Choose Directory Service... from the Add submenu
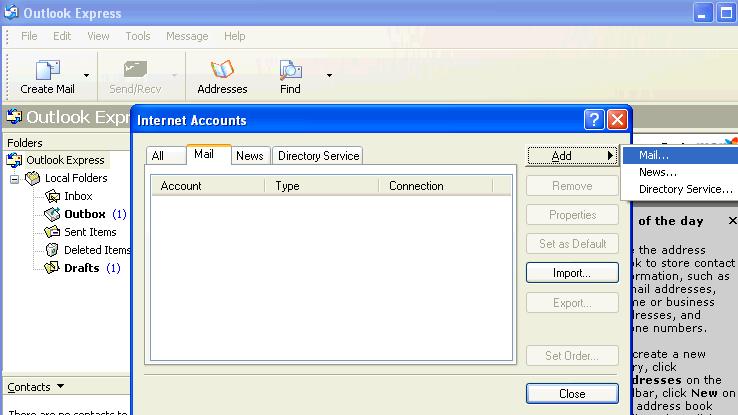The height and width of the screenshot is (415, 738). (x=680, y=189)
